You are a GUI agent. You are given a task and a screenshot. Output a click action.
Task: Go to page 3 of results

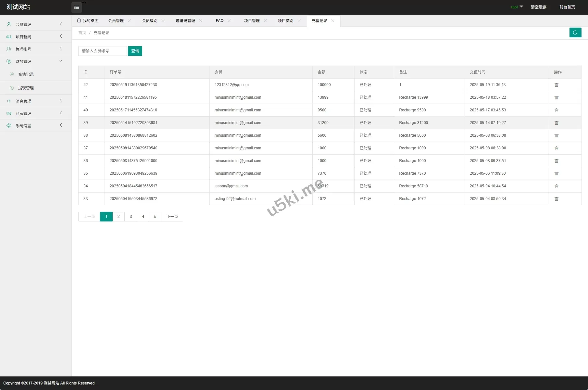pos(131,217)
